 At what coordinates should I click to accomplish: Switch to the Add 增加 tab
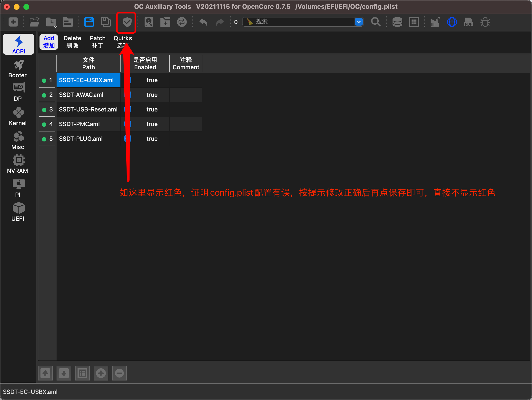click(x=49, y=42)
